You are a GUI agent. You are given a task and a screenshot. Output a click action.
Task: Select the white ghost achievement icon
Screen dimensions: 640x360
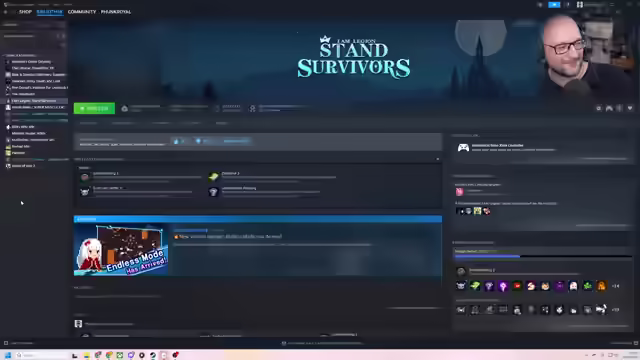coord(573,286)
